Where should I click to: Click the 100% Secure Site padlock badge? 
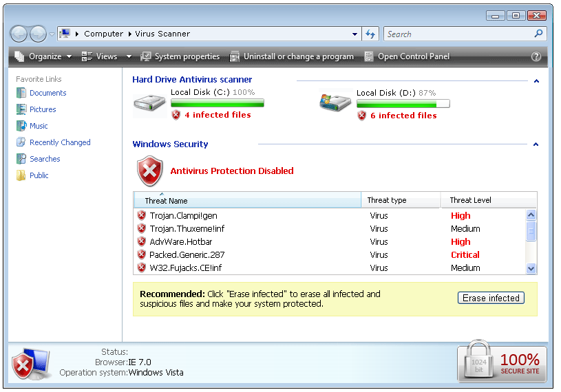502,362
